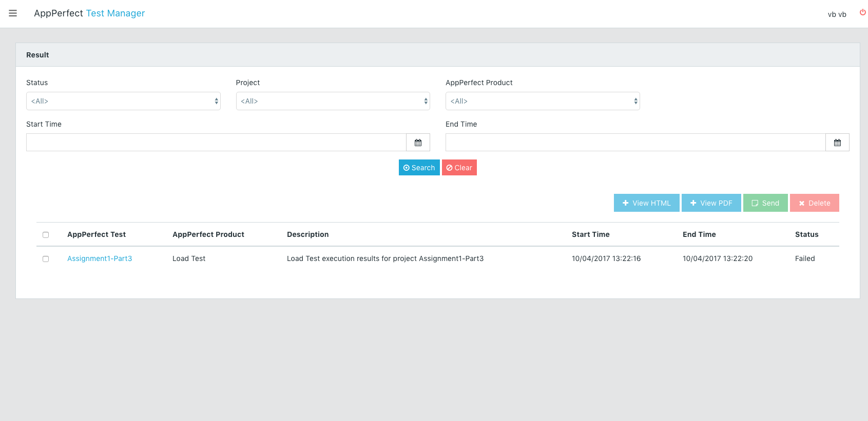Click the Send button
Image resolution: width=868 pixels, height=421 pixels.
click(x=765, y=203)
